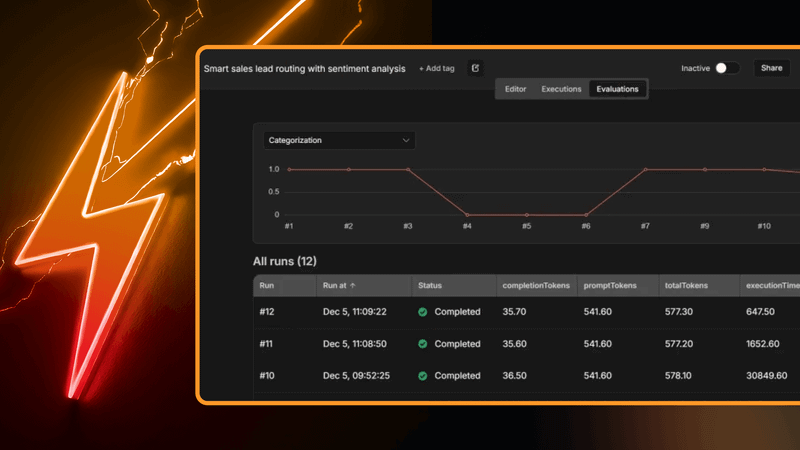Switch to the Editor tab
800x450 pixels.
(x=515, y=89)
